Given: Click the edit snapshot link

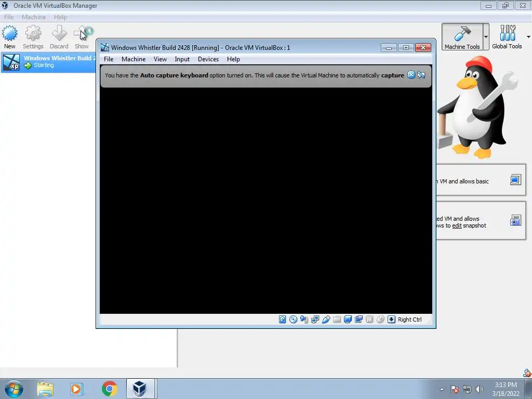Looking at the screenshot, I should pyautogui.click(x=457, y=225).
